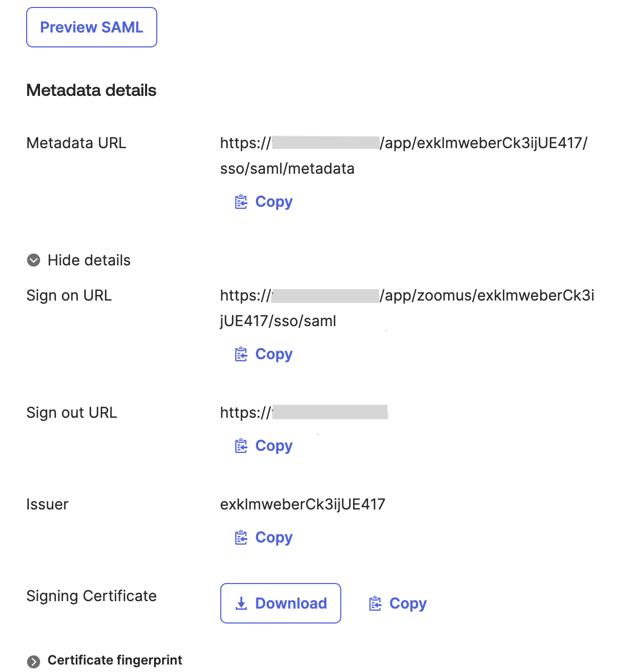The height and width of the screenshot is (672, 625).
Task: Click copy icon under Metadata URL
Action: click(x=241, y=202)
